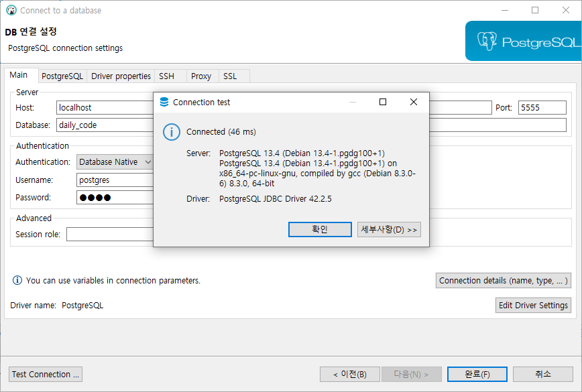Click the PostgreSQL connection settings subtitle
This screenshot has height=392, width=582.
click(65, 48)
